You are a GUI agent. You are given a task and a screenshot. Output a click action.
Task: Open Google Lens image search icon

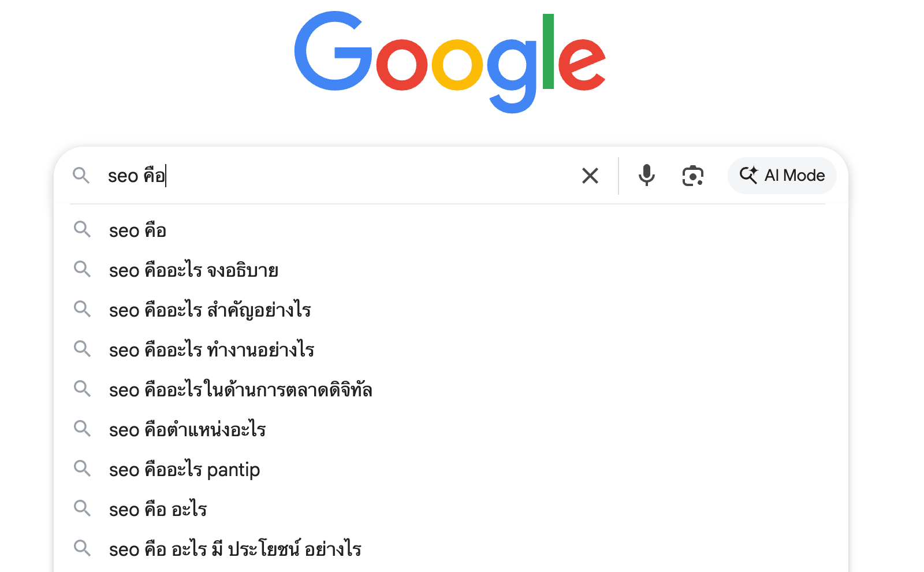click(x=692, y=176)
